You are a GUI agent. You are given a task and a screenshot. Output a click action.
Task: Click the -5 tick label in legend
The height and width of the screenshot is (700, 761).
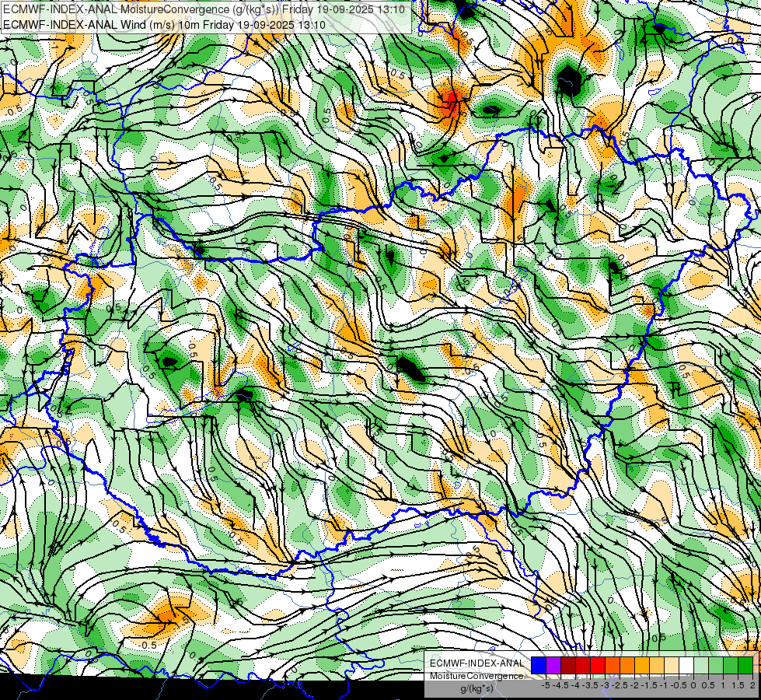coord(546,685)
